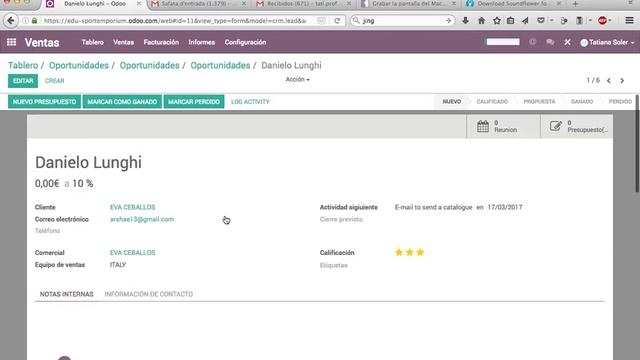Click the LOG ACTIVITY button
640x360 pixels.
pos(250,102)
